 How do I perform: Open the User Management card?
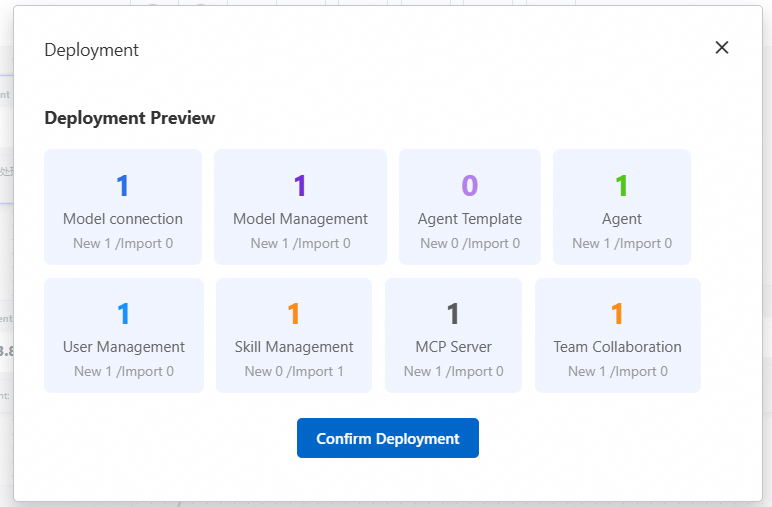click(x=124, y=335)
